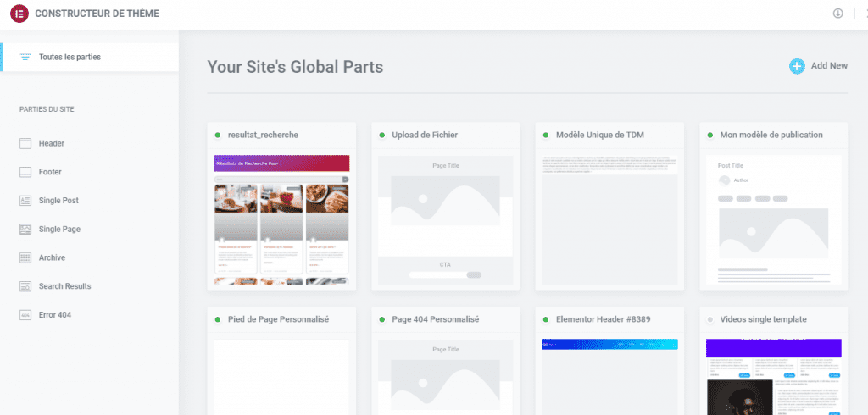Click the Toutes les parties filter icon

(x=25, y=57)
